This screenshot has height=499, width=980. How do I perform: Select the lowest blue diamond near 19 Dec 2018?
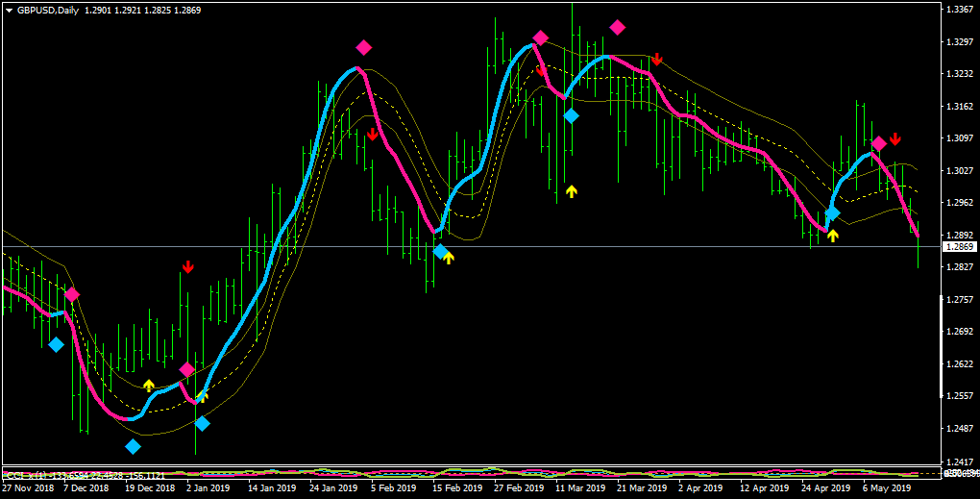click(133, 446)
